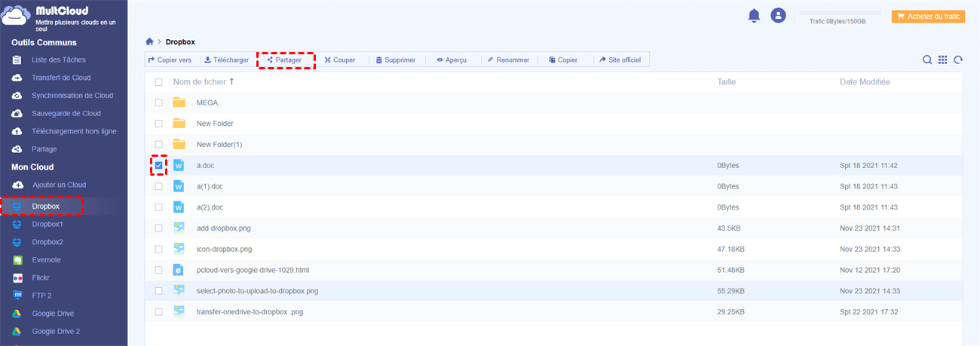
Task: Click the Flickr icon in sidebar
Action: point(17,277)
